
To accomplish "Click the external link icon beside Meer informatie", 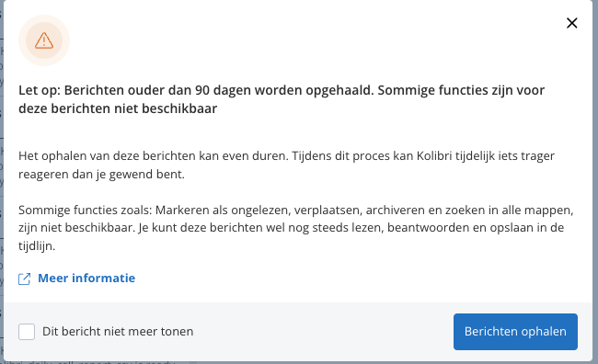I will click(25, 279).
